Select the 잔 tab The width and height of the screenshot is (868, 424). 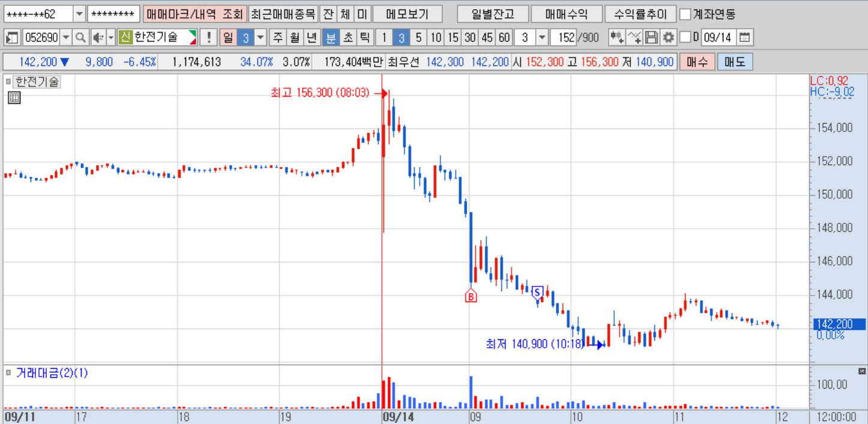click(328, 14)
